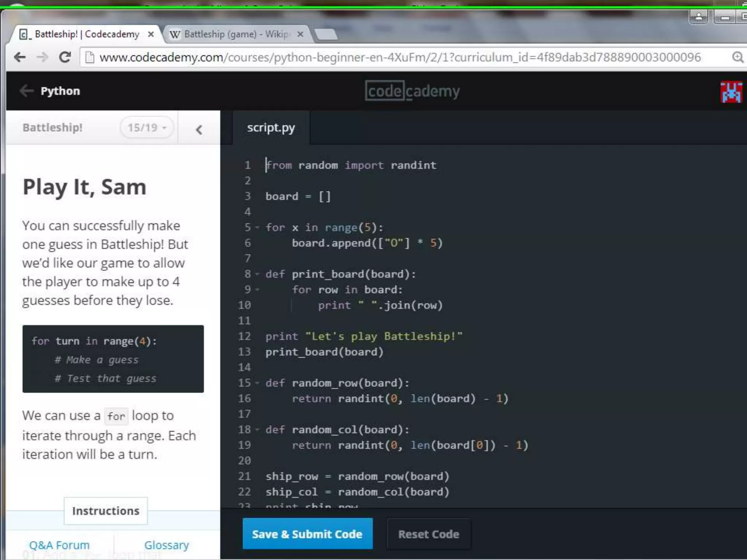The image size is (747, 560).
Task: Close the Battleship Codecademy tab
Action: point(151,34)
